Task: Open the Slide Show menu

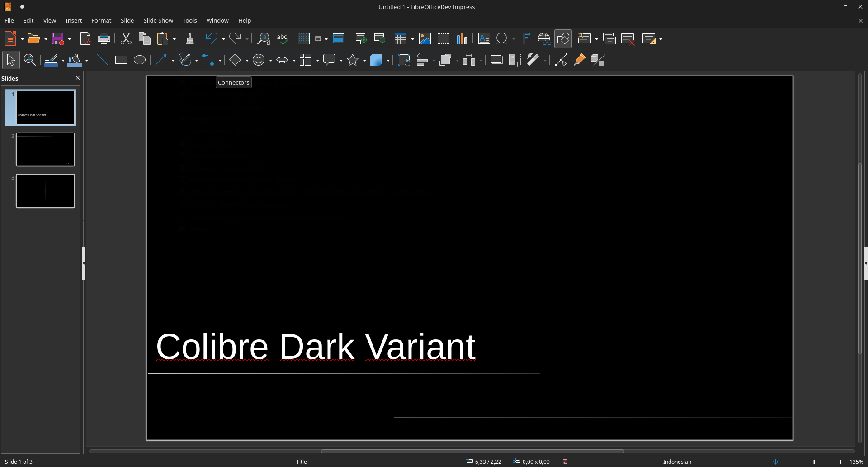Action: pos(158,21)
